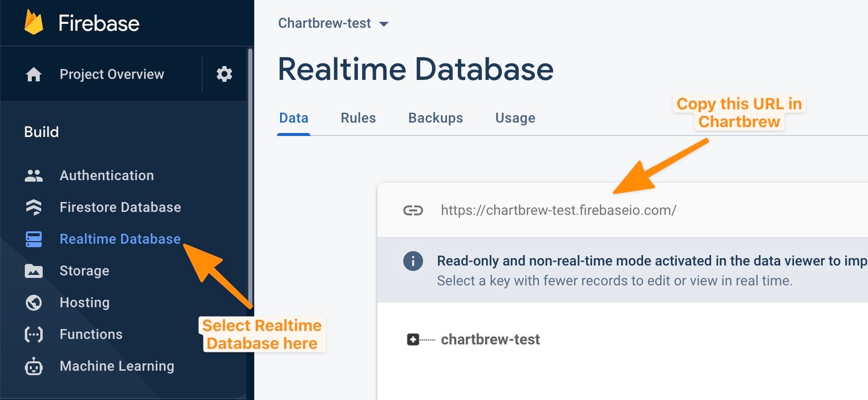Click the Authentication people icon

(34, 176)
